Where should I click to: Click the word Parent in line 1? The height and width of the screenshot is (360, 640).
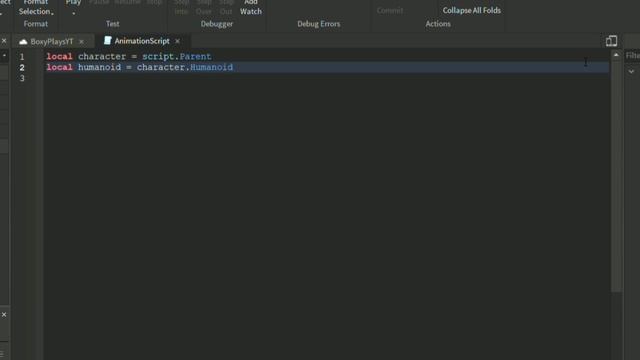[x=196, y=56]
